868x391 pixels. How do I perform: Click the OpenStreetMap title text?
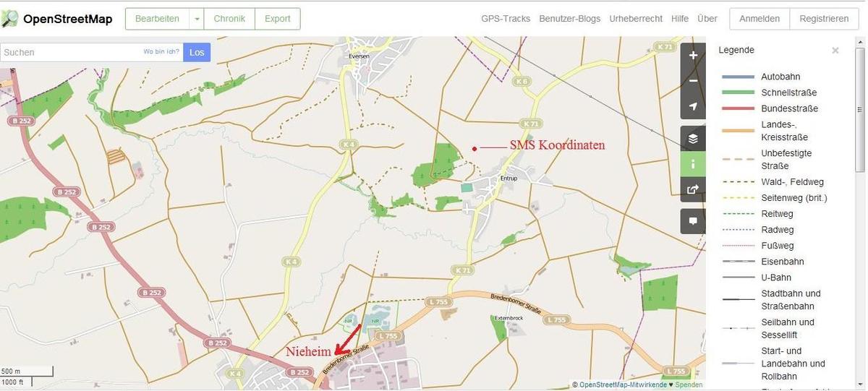pyautogui.click(x=68, y=19)
